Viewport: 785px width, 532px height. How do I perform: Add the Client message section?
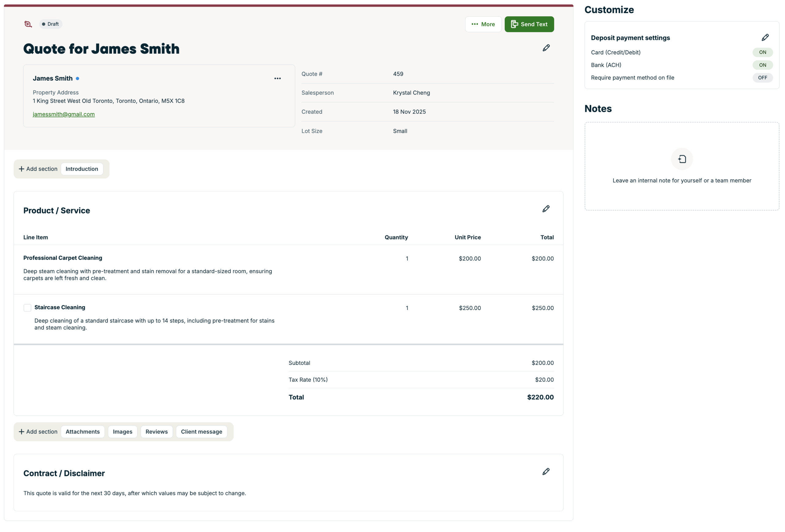click(x=201, y=432)
